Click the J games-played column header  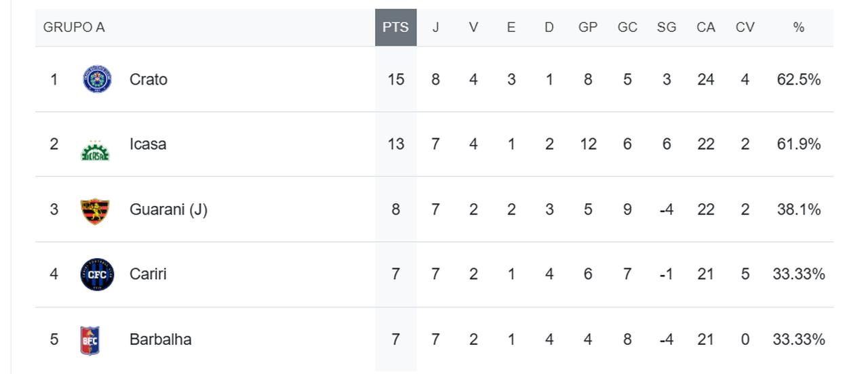point(435,27)
